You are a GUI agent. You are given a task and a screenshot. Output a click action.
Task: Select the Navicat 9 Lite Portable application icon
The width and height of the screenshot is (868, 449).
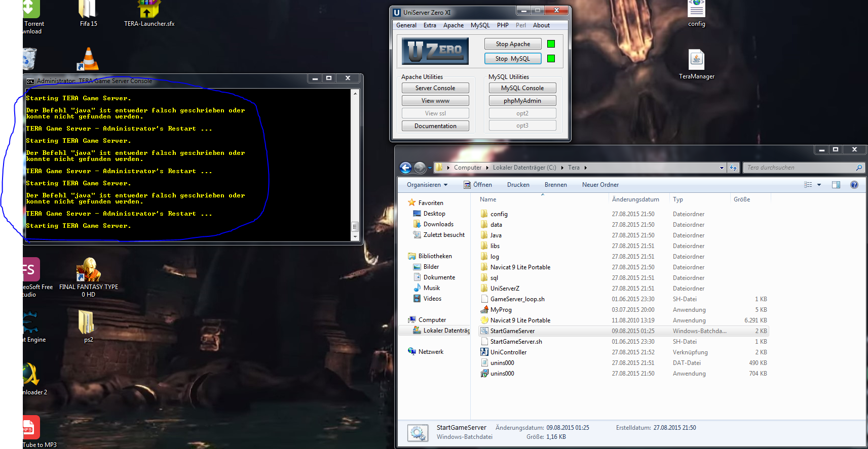tap(484, 320)
